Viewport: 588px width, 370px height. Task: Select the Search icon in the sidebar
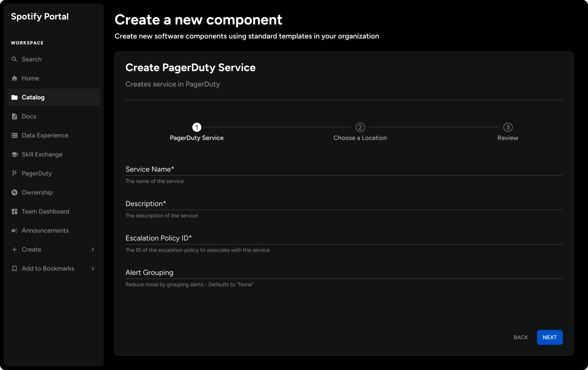(x=14, y=59)
